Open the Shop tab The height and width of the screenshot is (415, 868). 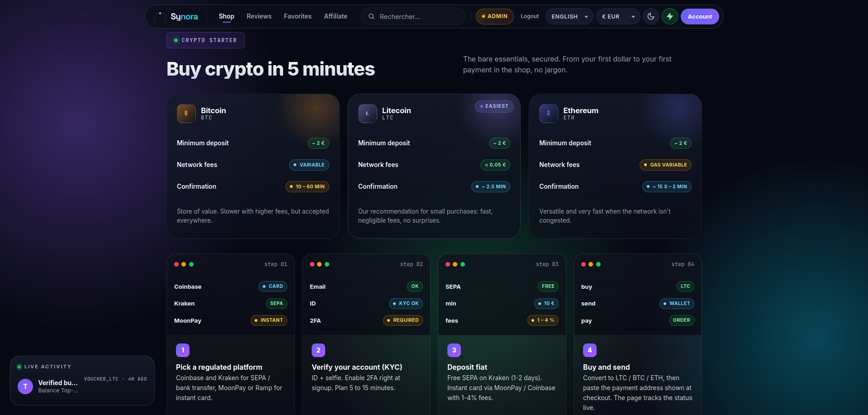227,16
